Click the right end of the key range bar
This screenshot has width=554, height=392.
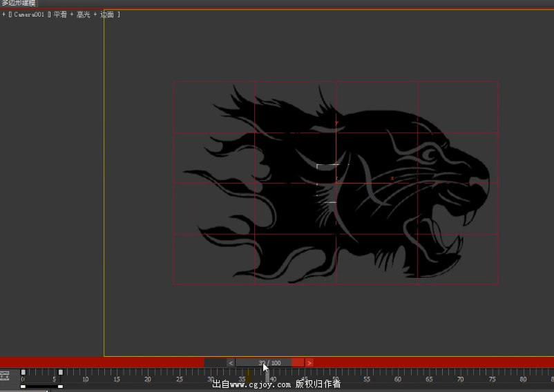point(60,386)
